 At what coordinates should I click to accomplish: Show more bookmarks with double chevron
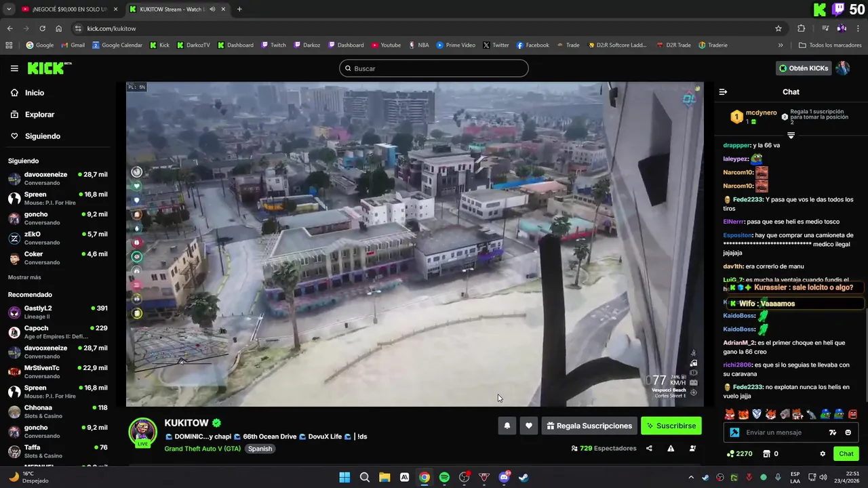pyautogui.click(x=781, y=45)
